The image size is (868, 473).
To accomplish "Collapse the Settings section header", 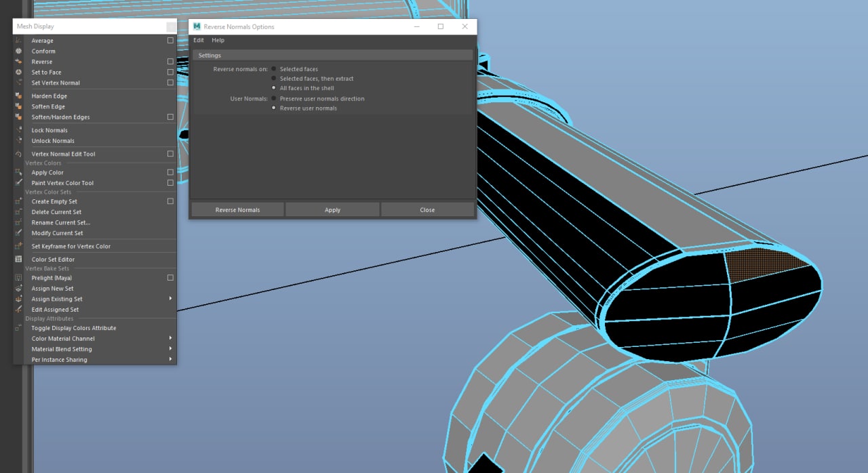I will point(332,56).
